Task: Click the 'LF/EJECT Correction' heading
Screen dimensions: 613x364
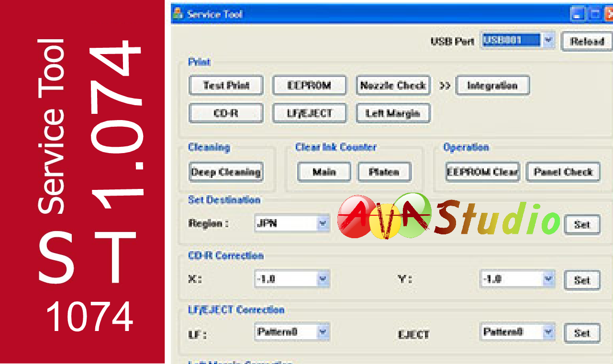Action: pos(236,310)
